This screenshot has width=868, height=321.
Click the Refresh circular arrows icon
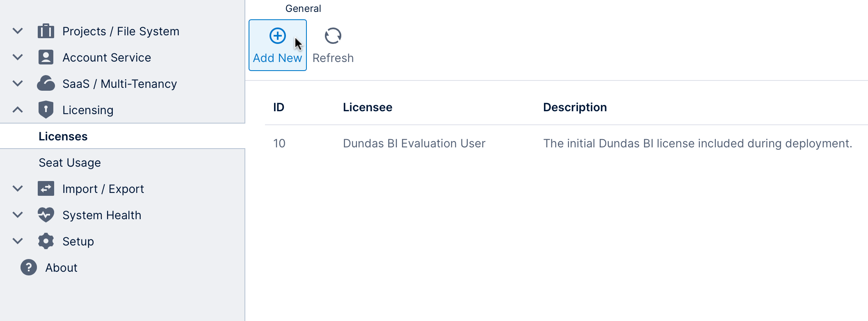pyautogui.click(x=333, y=36)
